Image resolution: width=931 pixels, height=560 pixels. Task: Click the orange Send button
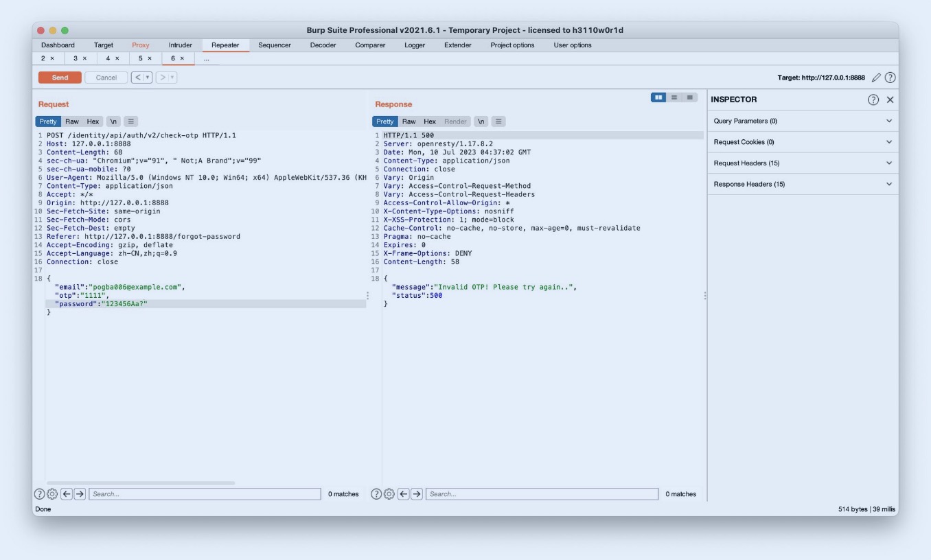(x=60, y=78)
